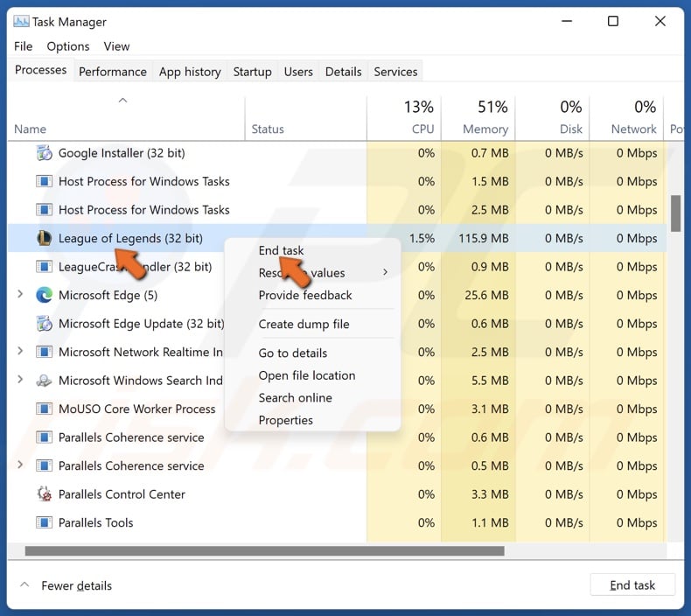691x616 pixels.
Task: Expand Parallels Coherence service with 0.5 MB
Action: pos(20,465)
